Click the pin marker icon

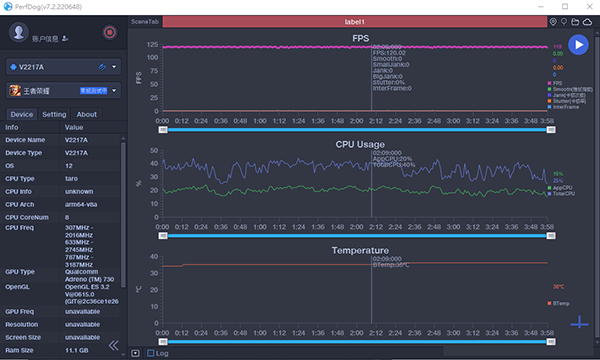(x=564, y=22)
